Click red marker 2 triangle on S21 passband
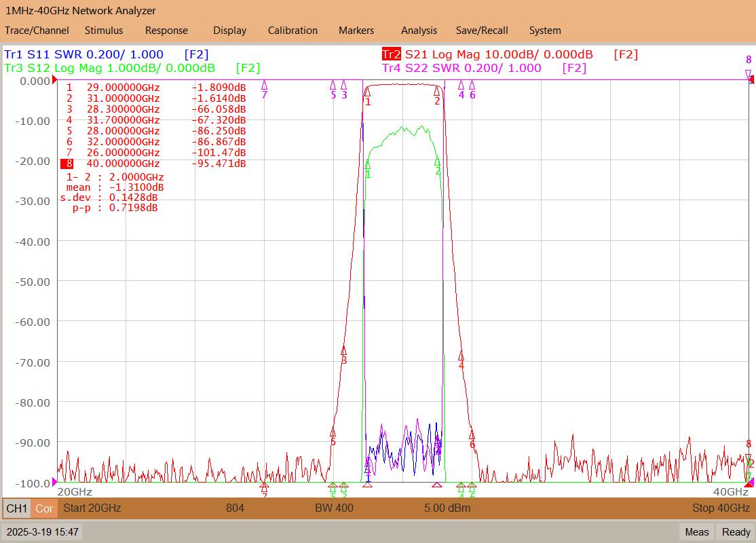The height and width of the screenshot is (543, 756). pyautogui.click(x=437, y=92)
